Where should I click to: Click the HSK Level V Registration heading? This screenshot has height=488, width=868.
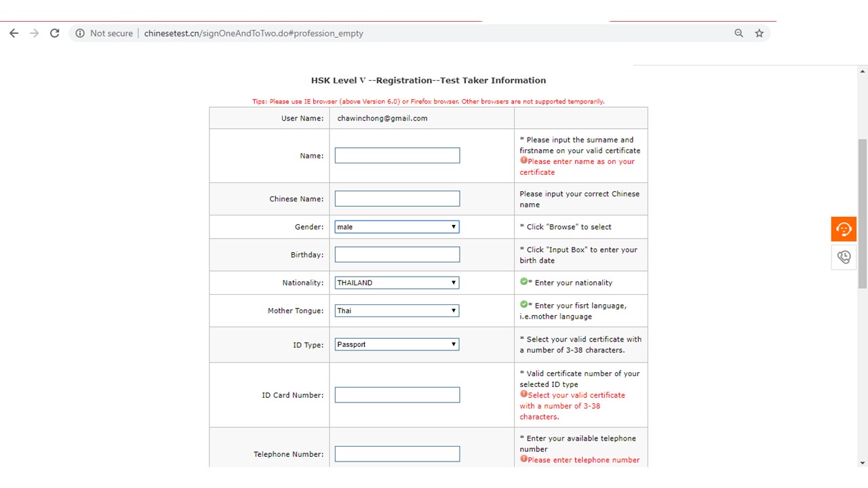coord(429,80)
